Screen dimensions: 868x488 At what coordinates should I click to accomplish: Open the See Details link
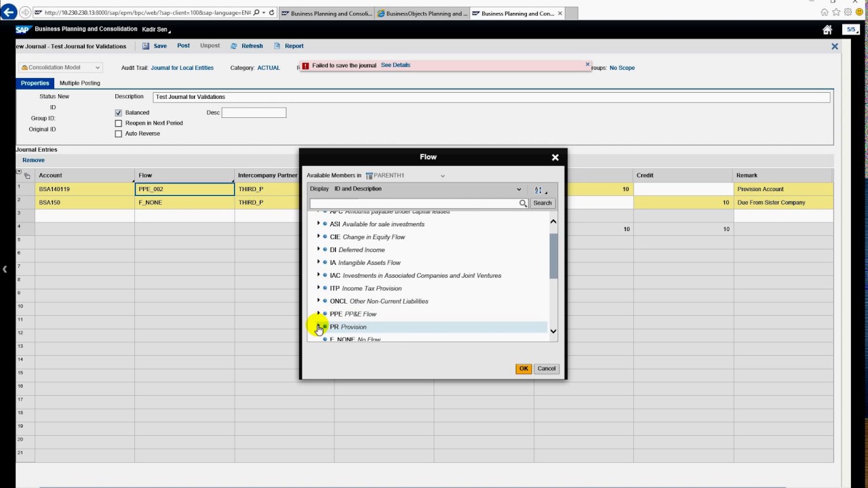(395, 65)
